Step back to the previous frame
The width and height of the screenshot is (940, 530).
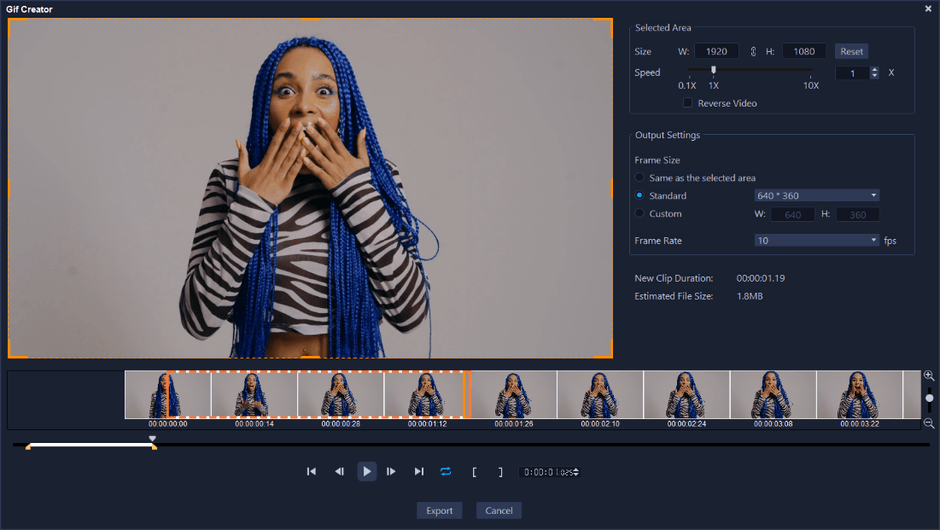(x=339, y=471)
